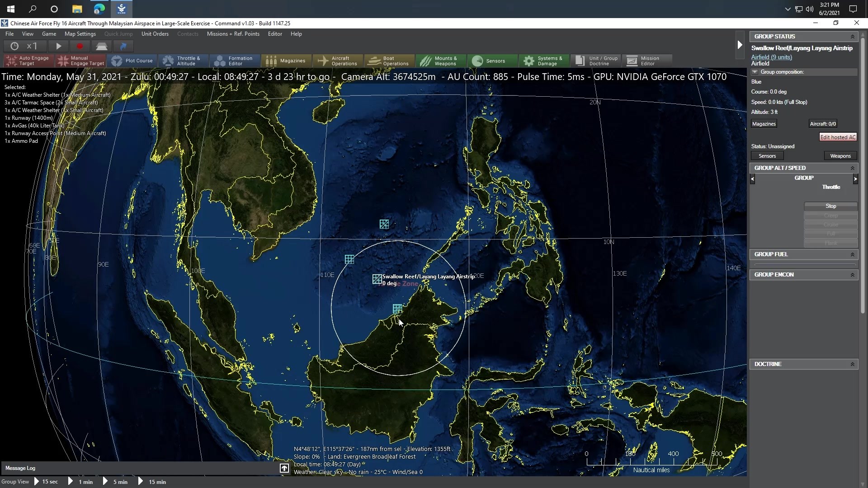Image resolution: width=868 pixels, height=488 pixels.
Task: Click the Group Fuel level bar
Action: click(804, 264)
